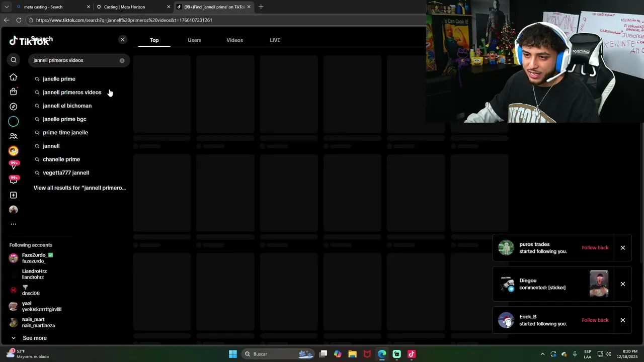Switch to the Users results tab

(194, 40)
